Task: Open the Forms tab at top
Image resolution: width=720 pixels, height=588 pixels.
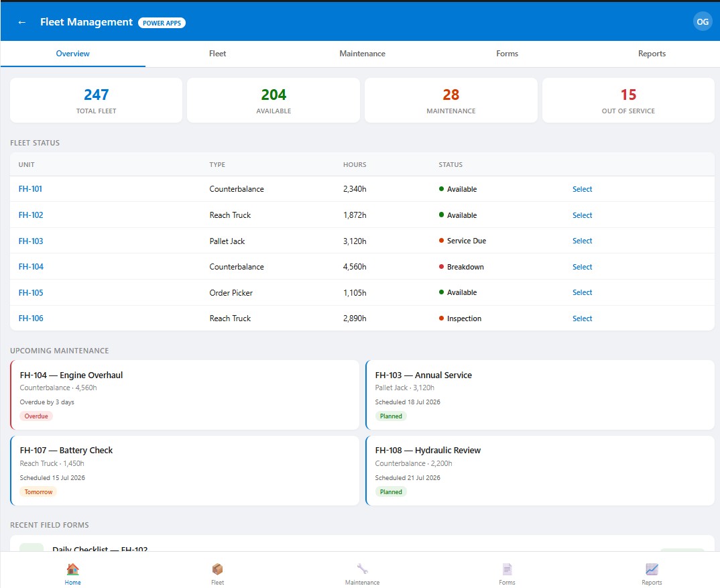Action: (507, 54)
